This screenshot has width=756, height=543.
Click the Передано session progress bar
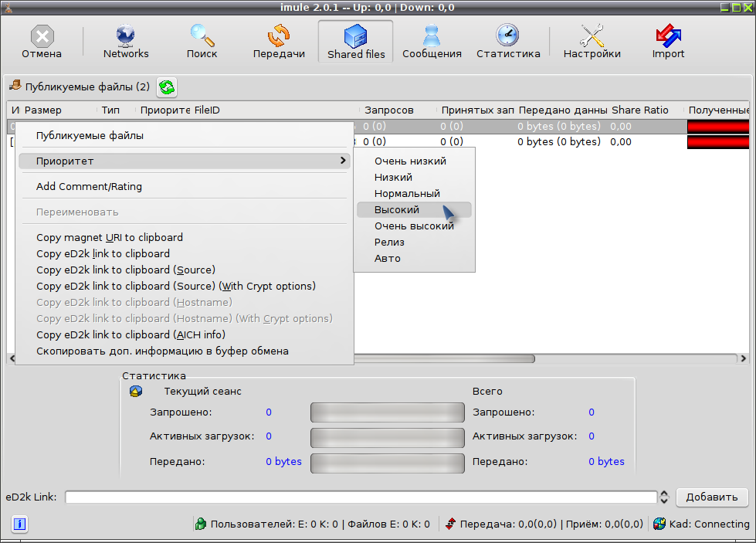coord(387,463)
